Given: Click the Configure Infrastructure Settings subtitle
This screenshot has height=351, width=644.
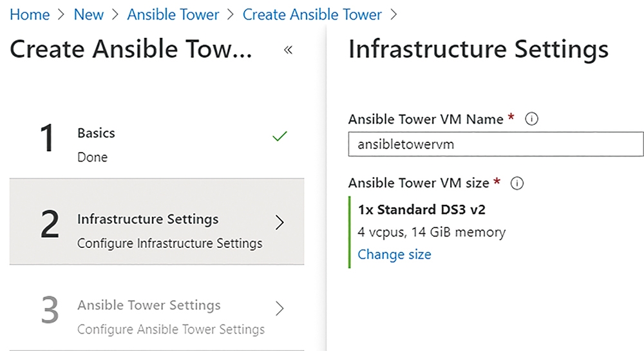Looking at the screenshot, I should coord(169,243).
